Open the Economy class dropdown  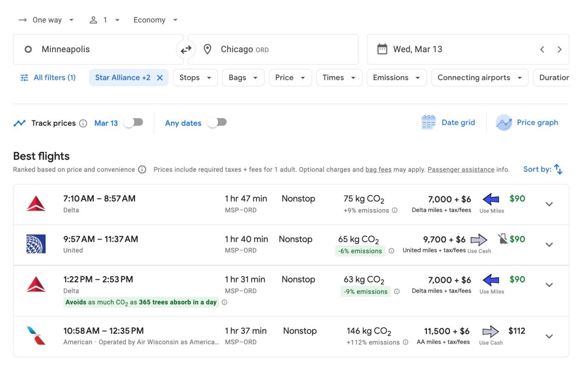(155, 20)
